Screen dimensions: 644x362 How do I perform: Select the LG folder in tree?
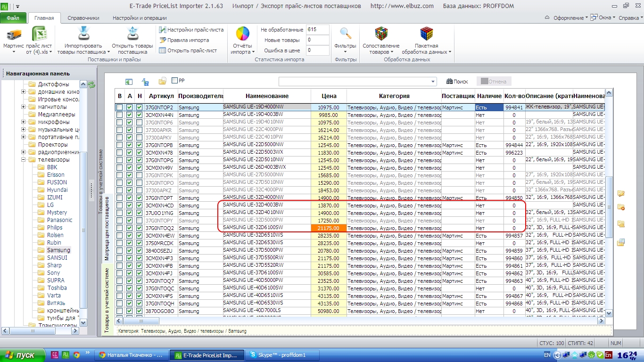(x=50, y=205)
